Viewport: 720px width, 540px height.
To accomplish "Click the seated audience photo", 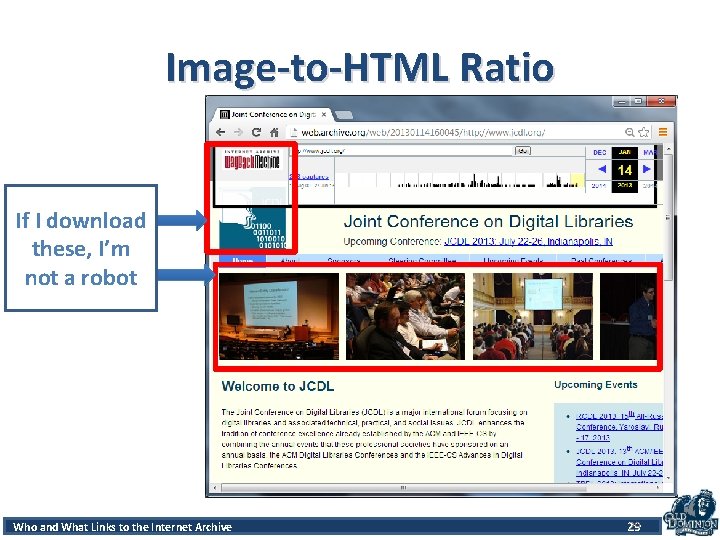I will tap(405, 316).
